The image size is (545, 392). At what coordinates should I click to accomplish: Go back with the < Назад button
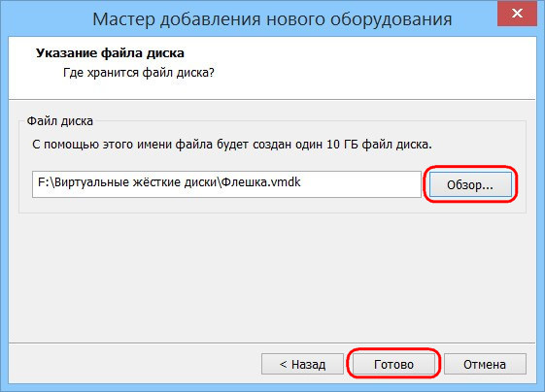point(302,364)
